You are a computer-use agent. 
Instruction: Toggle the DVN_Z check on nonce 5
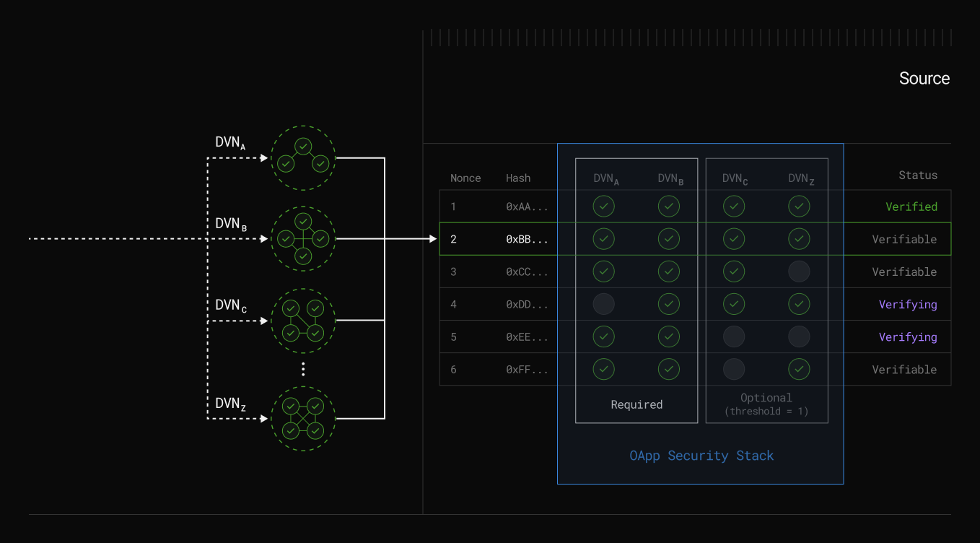(799, 336)
